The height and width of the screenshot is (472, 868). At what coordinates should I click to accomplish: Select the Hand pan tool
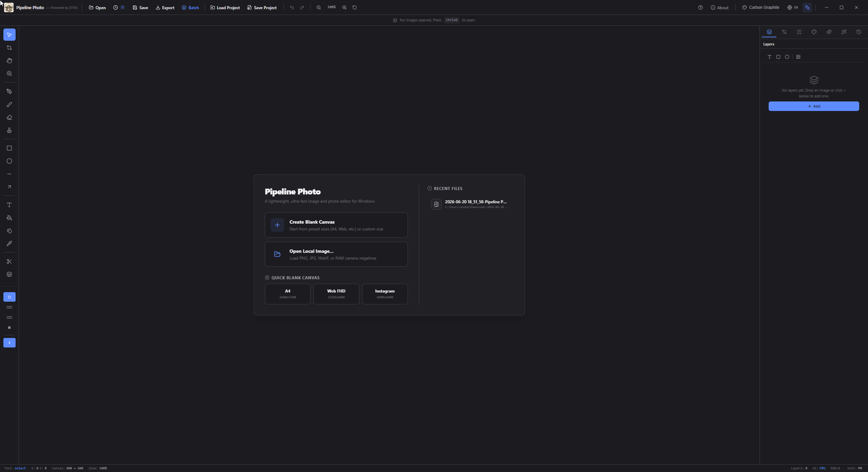tap(9, 60)
